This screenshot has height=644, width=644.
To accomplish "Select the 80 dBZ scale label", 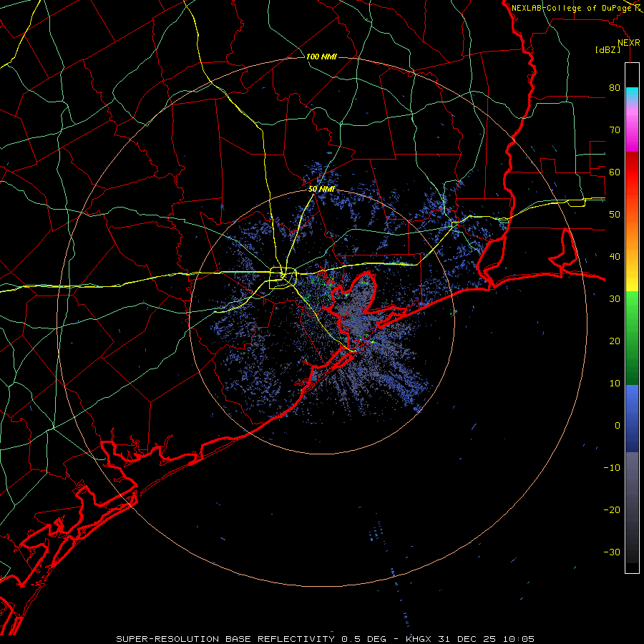I will pyautogui.click(x=615, y=88).
